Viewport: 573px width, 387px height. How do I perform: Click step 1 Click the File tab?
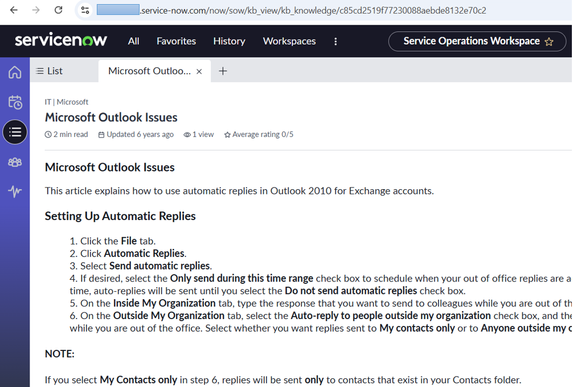click(113, 241)
